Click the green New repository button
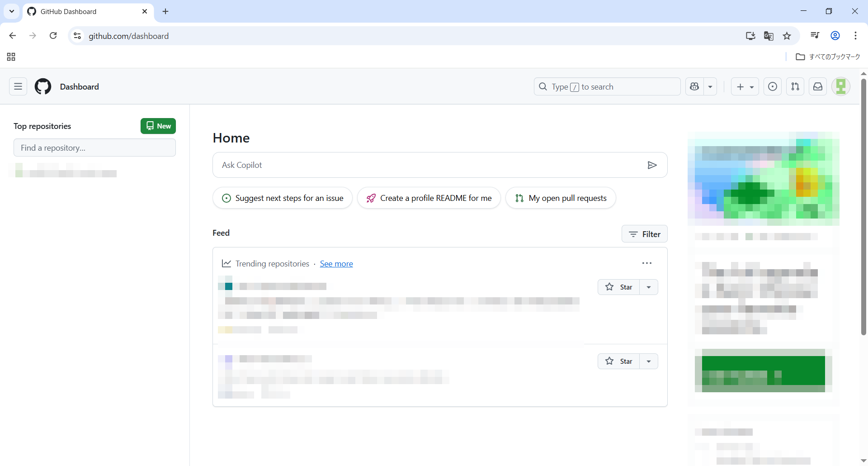Screen dimensions: 868x466 (x=158, y=126)
